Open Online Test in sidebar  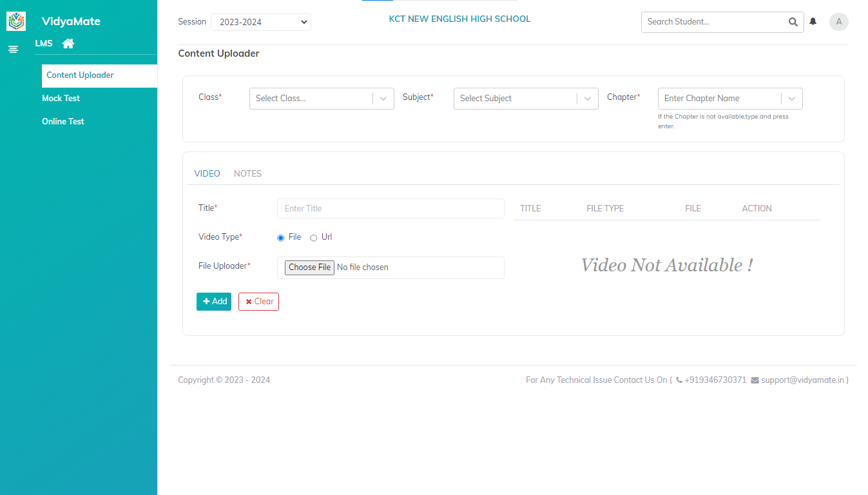(63, 122)
